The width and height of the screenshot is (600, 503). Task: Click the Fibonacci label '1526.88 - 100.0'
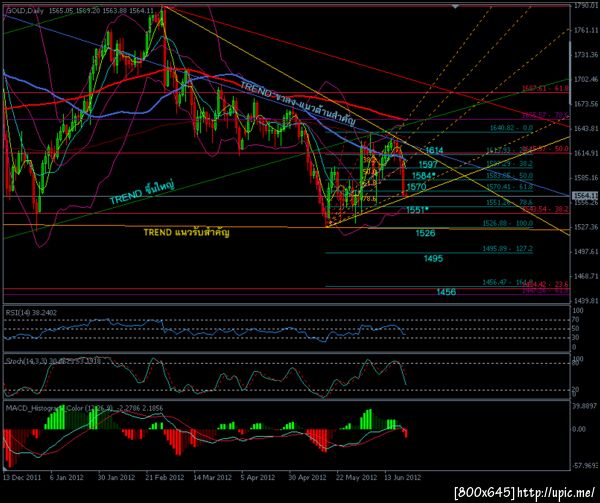tap(508, 223)
